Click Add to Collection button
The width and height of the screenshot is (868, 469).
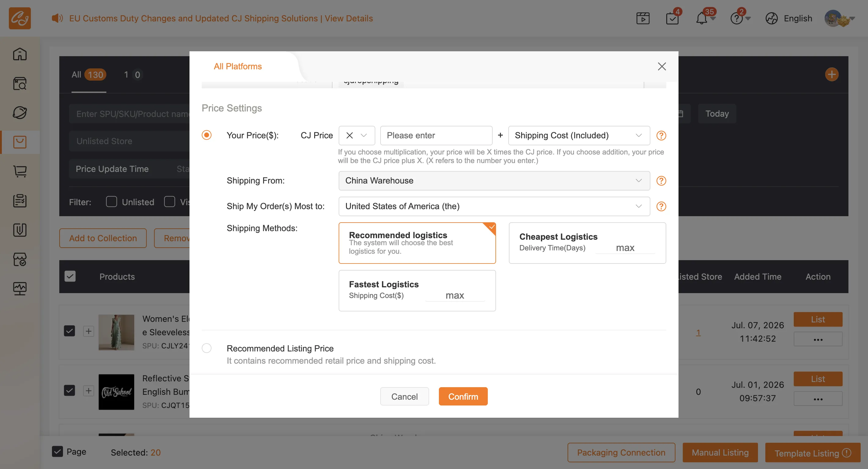103,238
